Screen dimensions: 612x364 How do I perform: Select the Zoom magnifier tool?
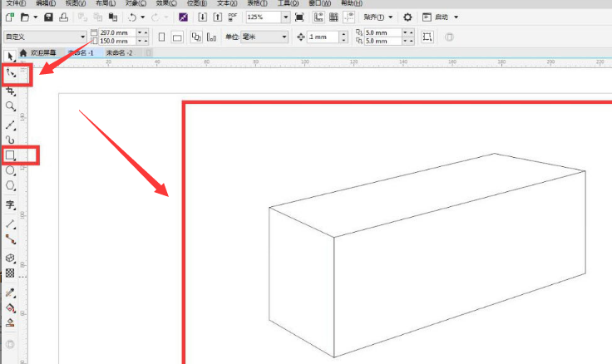click(11, 106)
